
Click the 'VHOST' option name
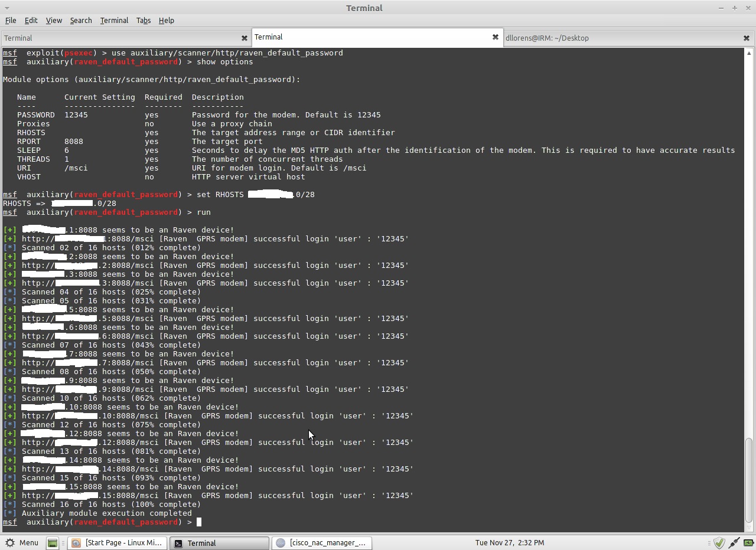click(29, 177)
